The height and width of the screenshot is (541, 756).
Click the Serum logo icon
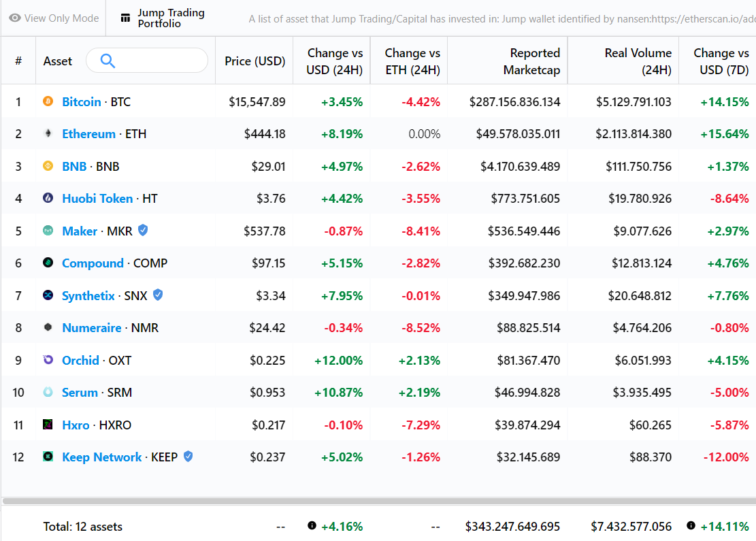point(48,392)
